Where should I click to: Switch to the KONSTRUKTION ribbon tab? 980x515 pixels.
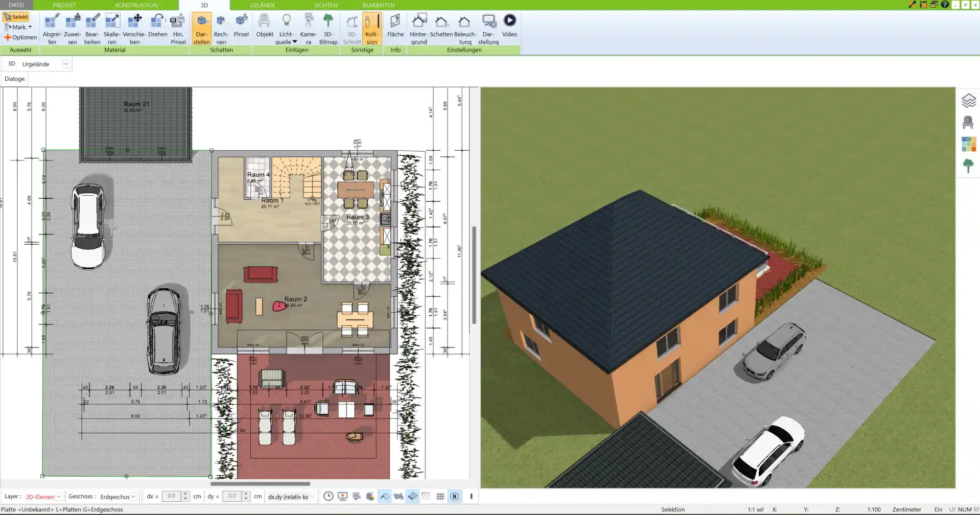(136, 5)
